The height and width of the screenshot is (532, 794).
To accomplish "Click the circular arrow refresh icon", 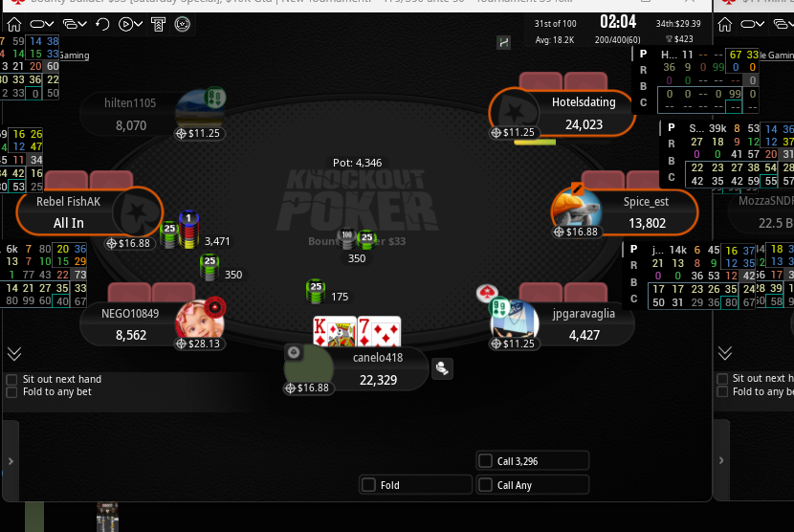I will coord(102,24).
